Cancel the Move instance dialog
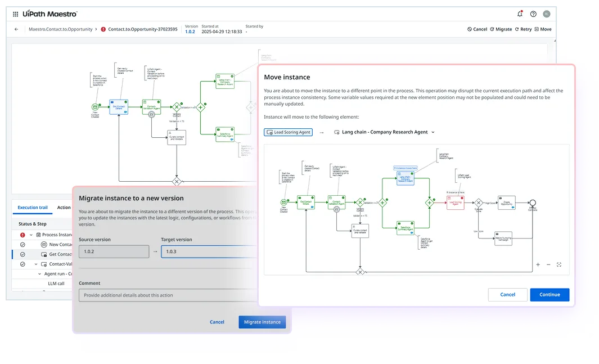The height and width of the screenshot is (364, 599). (x=508, y=294)
